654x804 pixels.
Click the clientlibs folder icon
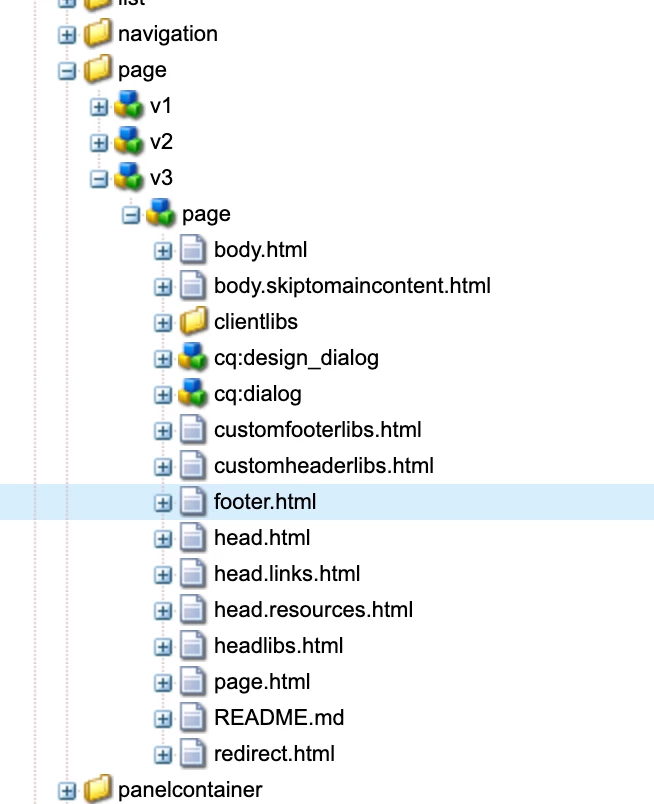[193, 321]
